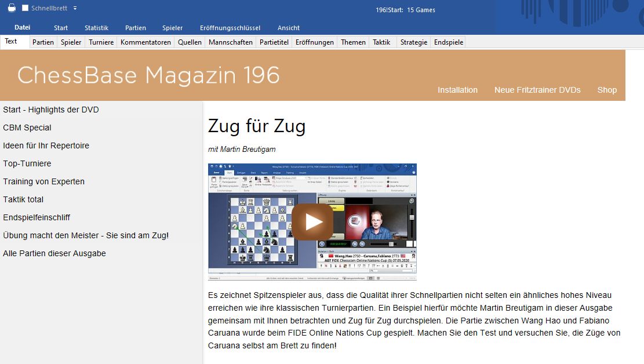Image resolution: width=644 pixels, height=364 pixels.
Task: Select the Ansicht ribbon tab
Action: pos(289,28)
